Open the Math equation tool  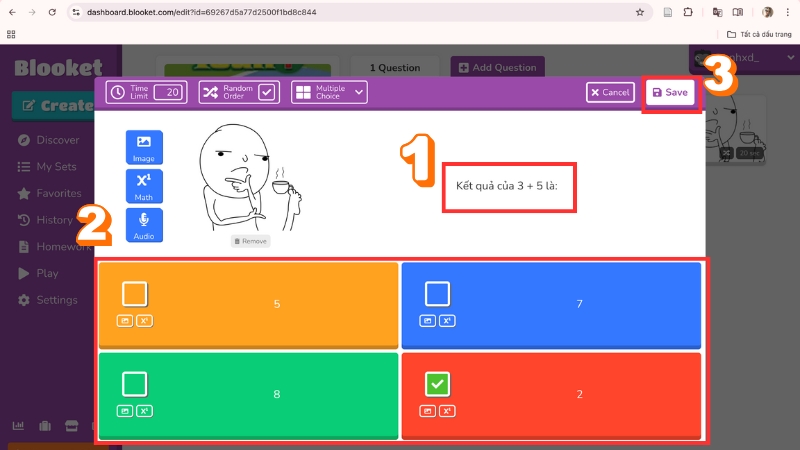(144, 186)
